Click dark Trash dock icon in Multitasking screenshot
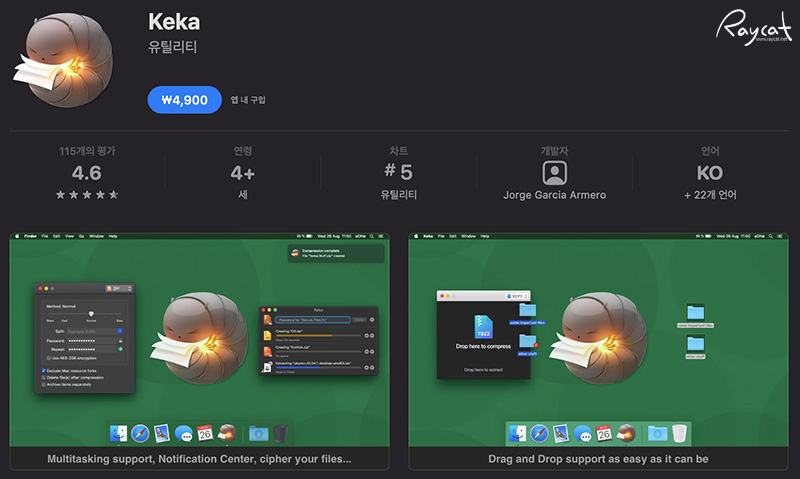Screen dimensions: 800x479 pyautogui.click(x=281, y=434)
